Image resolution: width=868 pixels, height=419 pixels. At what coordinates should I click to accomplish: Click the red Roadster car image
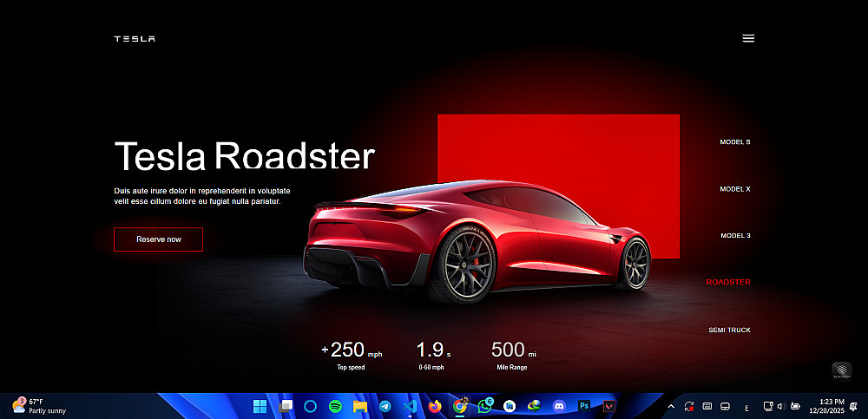476,241
